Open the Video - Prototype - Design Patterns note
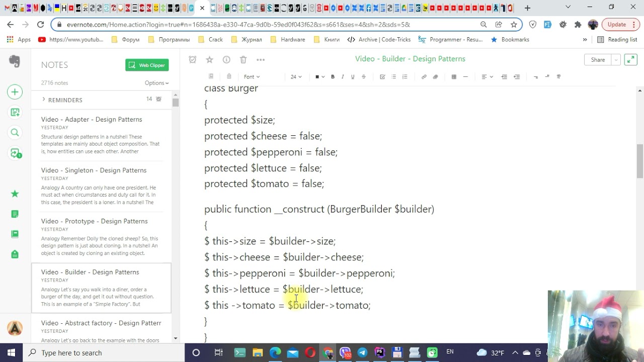 click(101, 237)
